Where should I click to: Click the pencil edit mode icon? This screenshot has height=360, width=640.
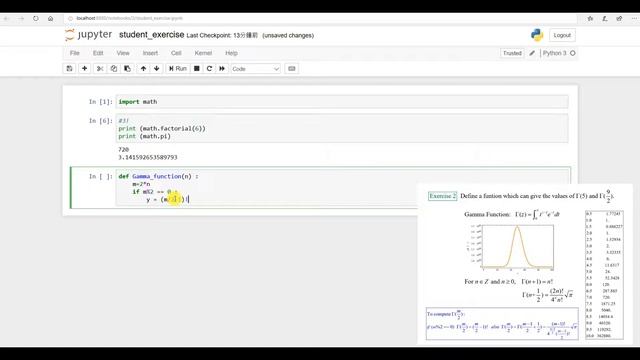[x=532, y=53]
